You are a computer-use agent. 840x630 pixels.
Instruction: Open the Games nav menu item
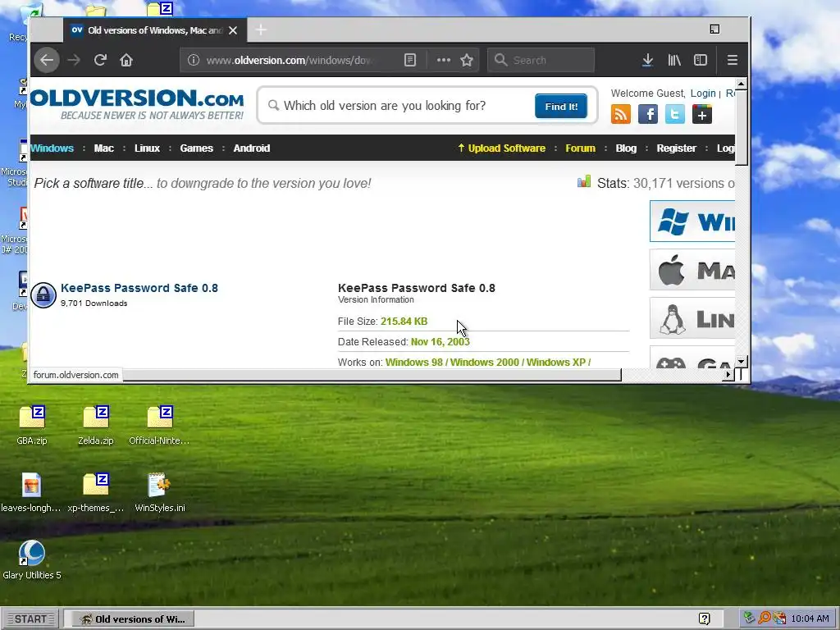197,148
